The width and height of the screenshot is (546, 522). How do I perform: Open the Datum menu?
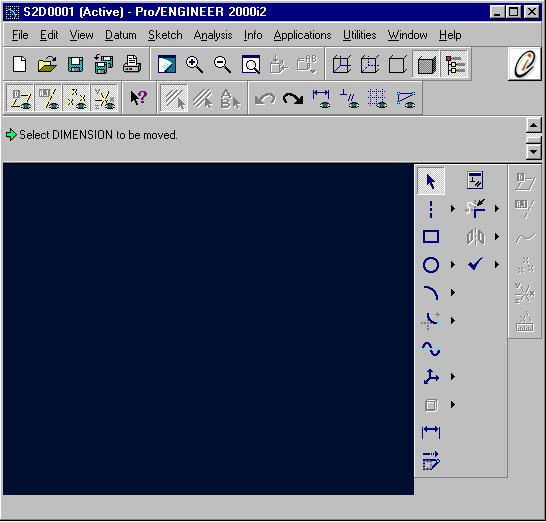120,35
